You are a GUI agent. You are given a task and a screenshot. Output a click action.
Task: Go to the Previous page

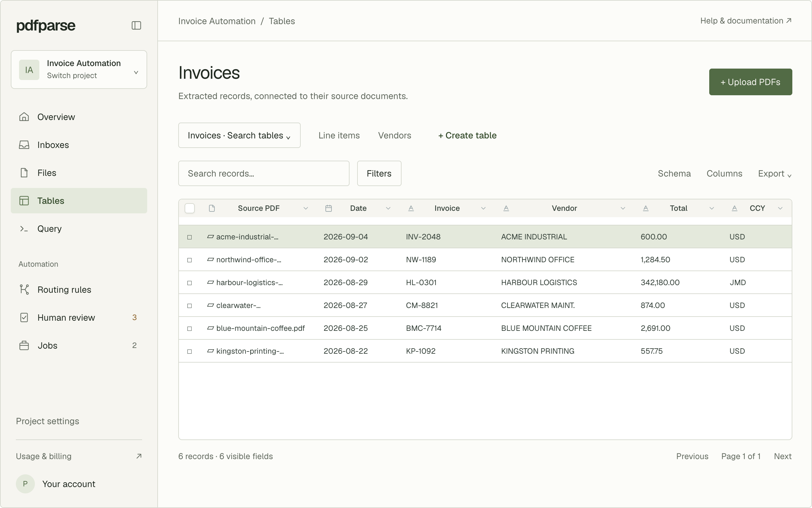coord(692,456)
